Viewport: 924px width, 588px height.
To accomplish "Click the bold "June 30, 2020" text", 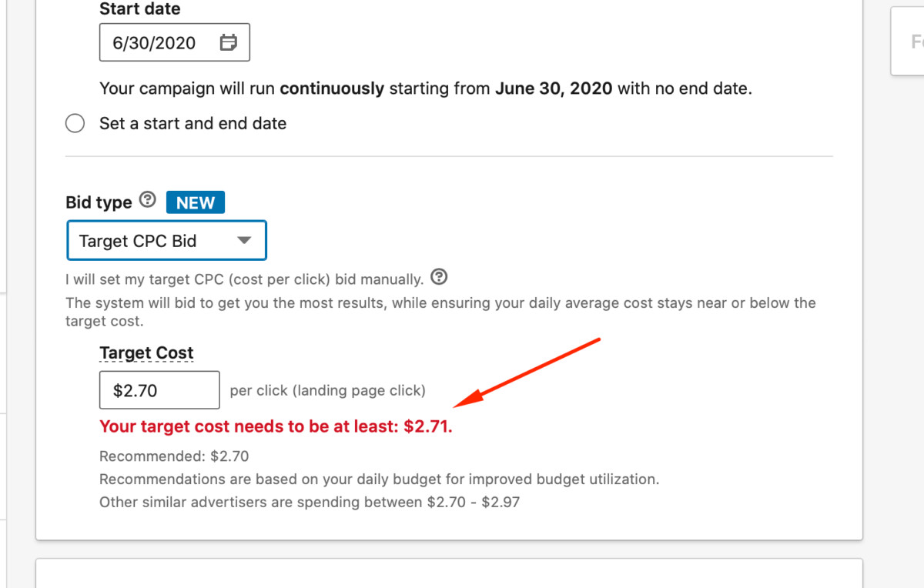I will (554, 89).
